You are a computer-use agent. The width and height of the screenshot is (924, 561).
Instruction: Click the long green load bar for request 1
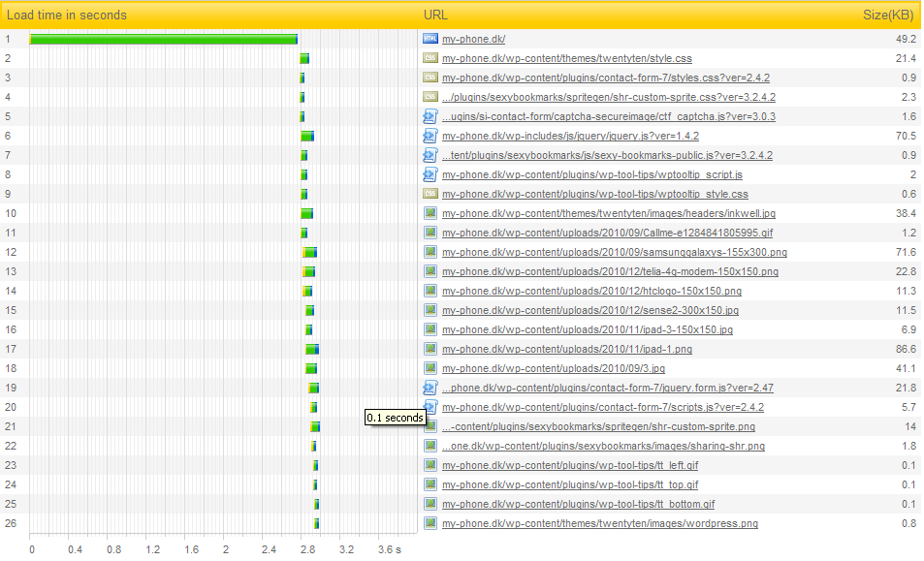pyautogui.click(x=163, y=40)
